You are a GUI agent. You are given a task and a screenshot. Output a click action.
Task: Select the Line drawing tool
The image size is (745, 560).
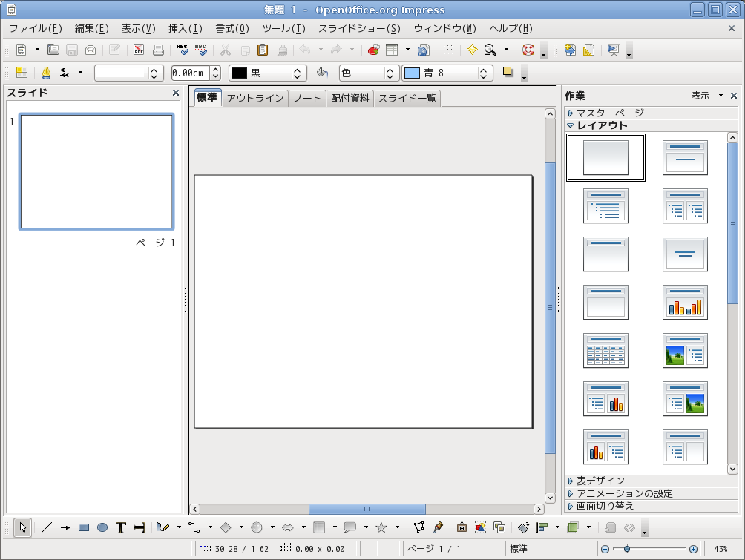point(47,527)
